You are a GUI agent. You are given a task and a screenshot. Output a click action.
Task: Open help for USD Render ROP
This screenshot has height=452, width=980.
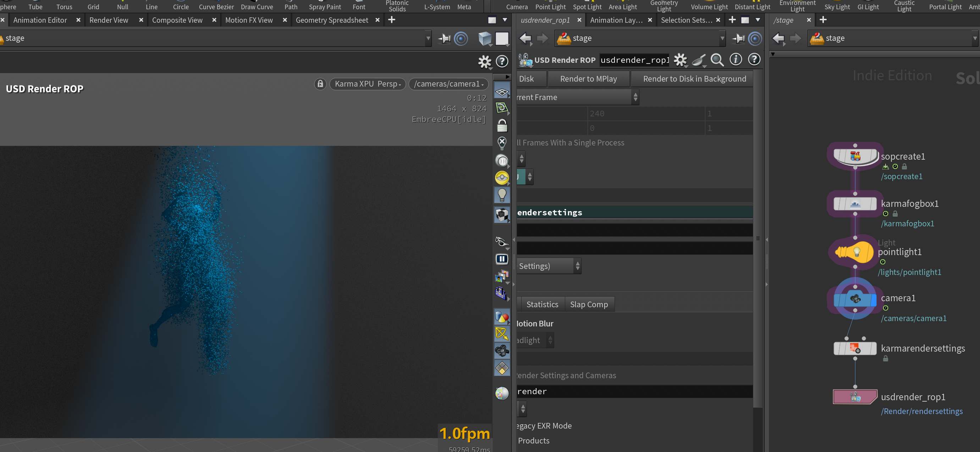click(x=754, y=59)
